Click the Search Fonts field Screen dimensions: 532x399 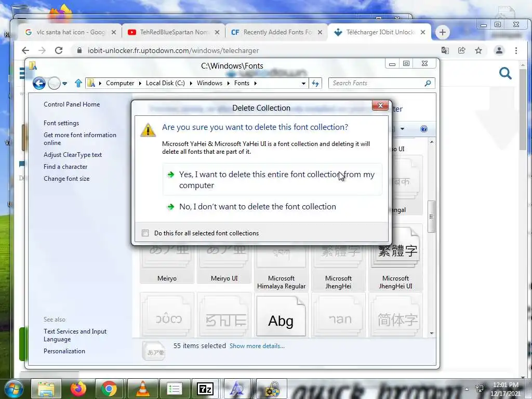pyautogui.click(x=377, y=83)
